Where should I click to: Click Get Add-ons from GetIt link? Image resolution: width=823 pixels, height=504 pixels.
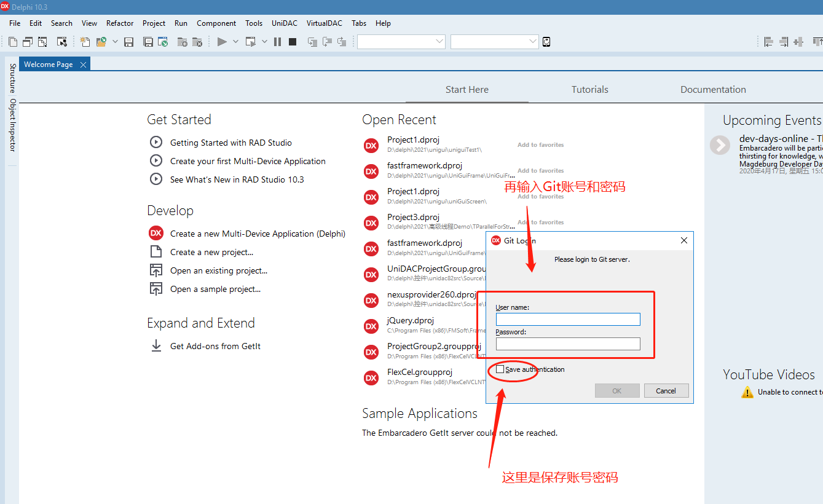(215, 346)
